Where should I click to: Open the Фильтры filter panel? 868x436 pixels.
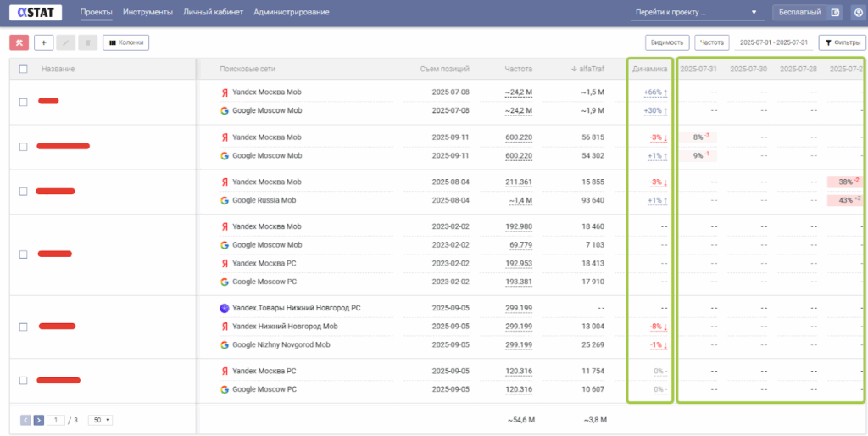click(x=842, y=42)
